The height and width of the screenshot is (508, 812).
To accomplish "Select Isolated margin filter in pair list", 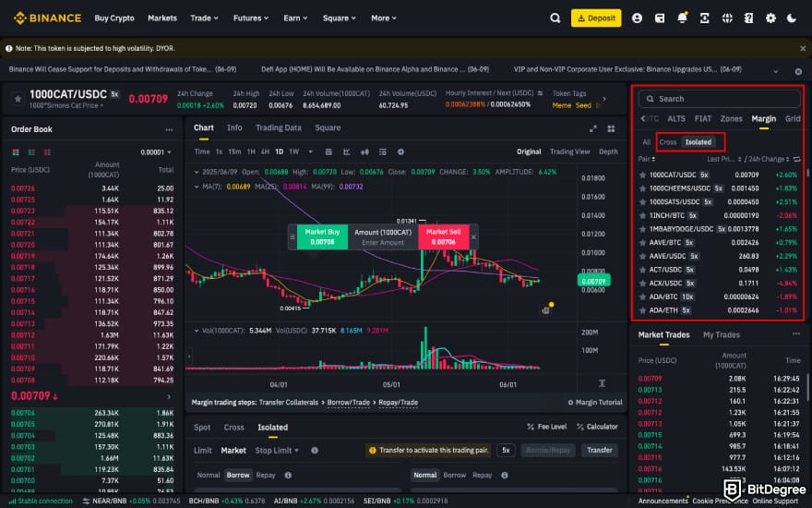I will pos(699,142).
